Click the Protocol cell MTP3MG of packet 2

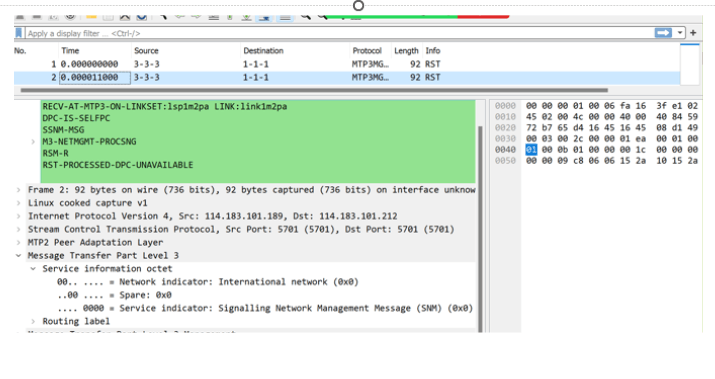[370, 78]
